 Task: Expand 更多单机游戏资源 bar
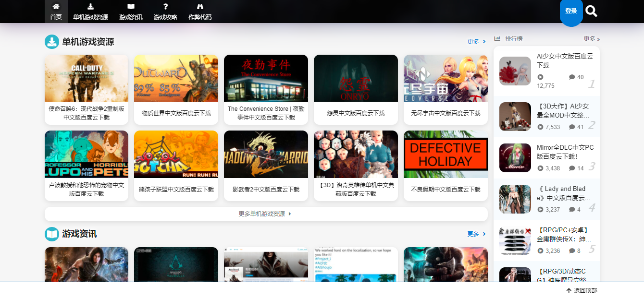pos(266,214)
